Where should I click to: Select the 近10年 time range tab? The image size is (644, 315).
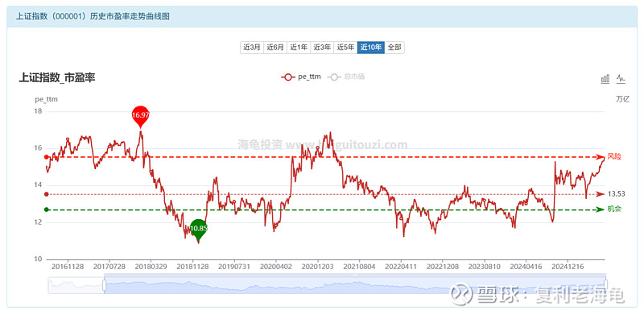[371, 48]
